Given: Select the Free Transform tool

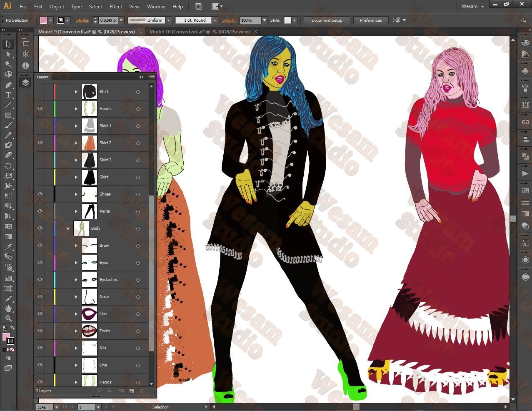Looking at the screenshot, I should tap(8, 196).
